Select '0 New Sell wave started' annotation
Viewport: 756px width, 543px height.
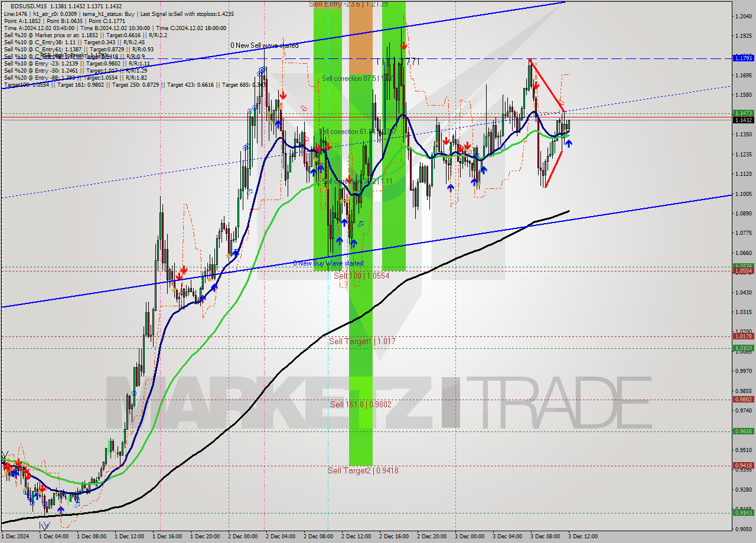(265, 45)
